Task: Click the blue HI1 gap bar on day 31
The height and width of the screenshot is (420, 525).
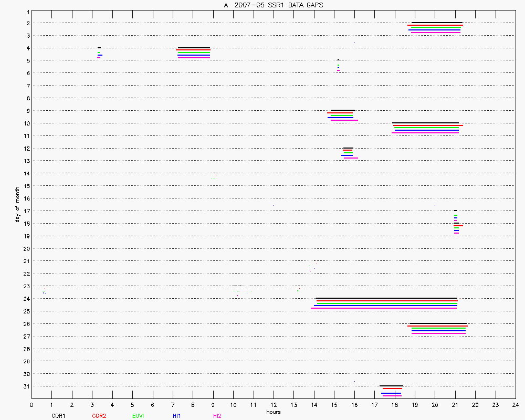Action: [x=391, y=393]
